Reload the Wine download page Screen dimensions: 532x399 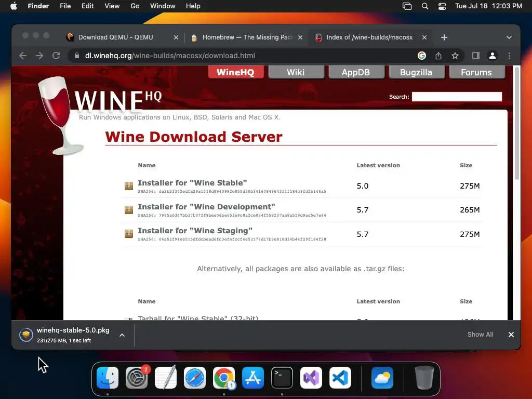tap(56, 56)
